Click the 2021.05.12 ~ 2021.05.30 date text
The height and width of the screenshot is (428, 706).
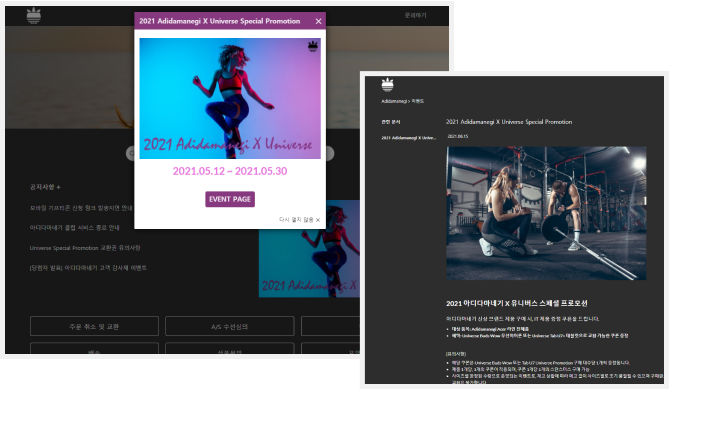pos(230,171)
